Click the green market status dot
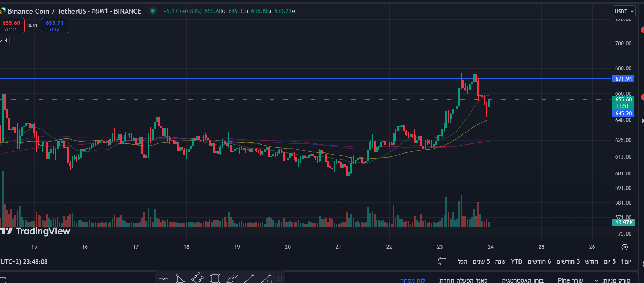This screenshot has width=644, height=283. [153, 11]
